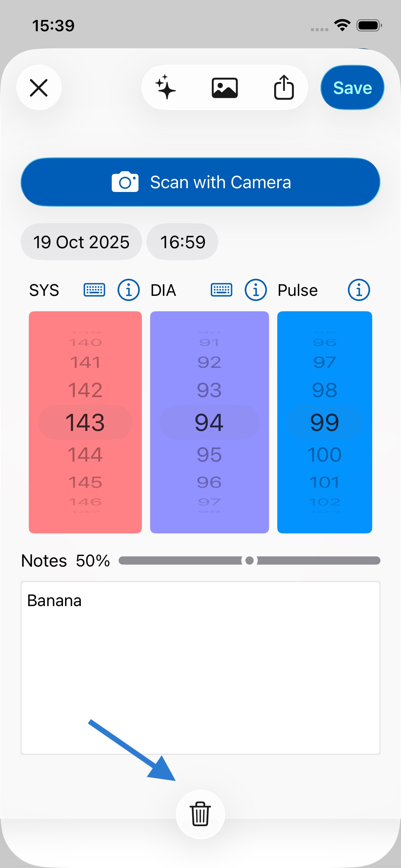
Task: Close the entry with X button
Action: (39, 87)
